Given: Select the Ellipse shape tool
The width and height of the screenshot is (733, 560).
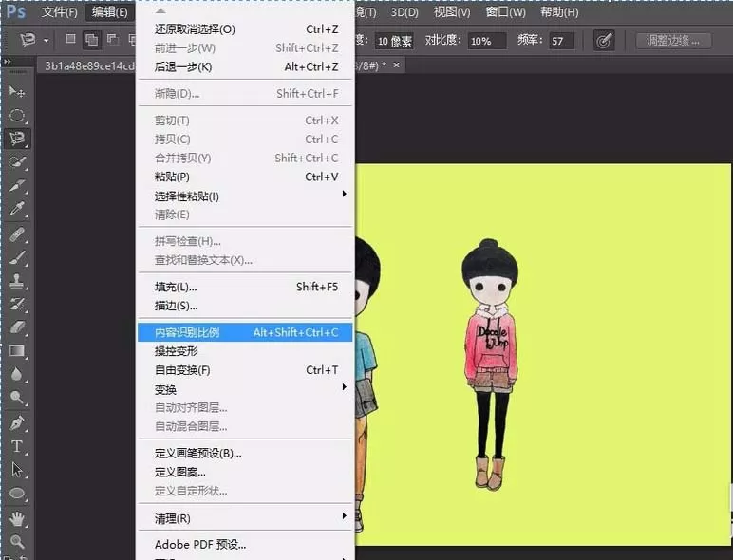Looking at the screenshot, I should pos(17,494).
